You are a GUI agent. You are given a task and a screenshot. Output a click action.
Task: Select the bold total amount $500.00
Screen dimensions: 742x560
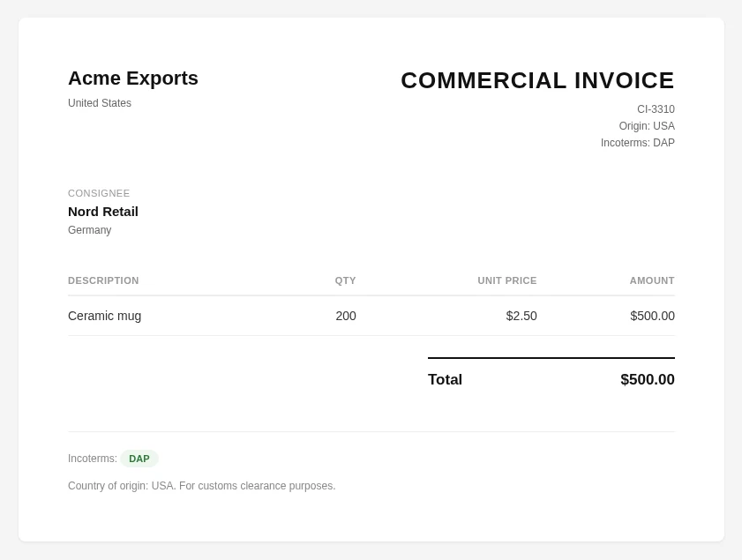tap(648, 379)
